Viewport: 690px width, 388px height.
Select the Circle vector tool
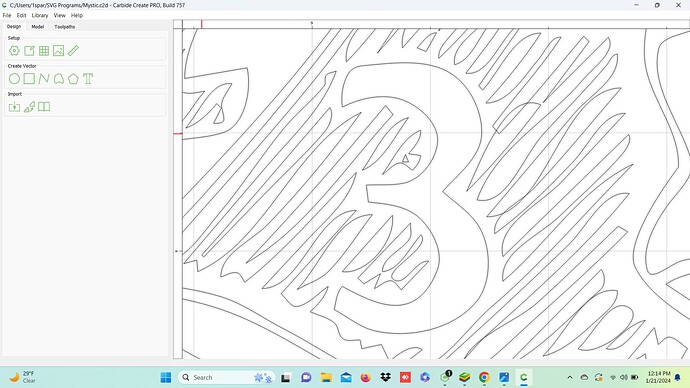coord(14,79)
